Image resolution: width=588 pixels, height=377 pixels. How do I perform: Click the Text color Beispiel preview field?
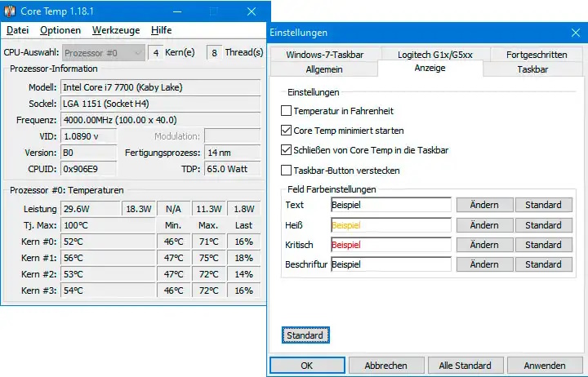390,205
